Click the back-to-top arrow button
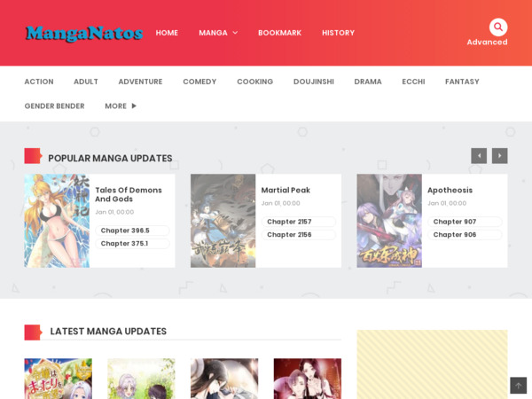Viewport: 532px width, 399px height. (x=518, y=386)
